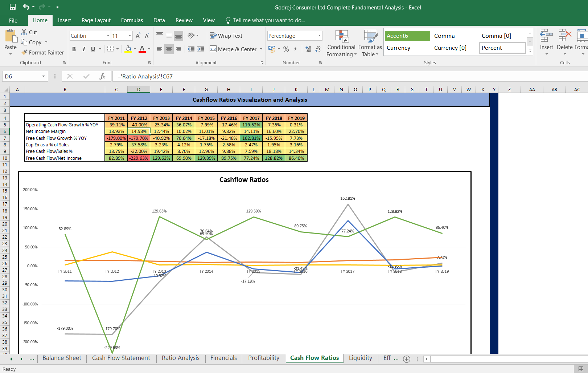The height and width of the screenshot is (373, 588).
Task: Click the Decrease Indent icon
Action: [191, 49]
